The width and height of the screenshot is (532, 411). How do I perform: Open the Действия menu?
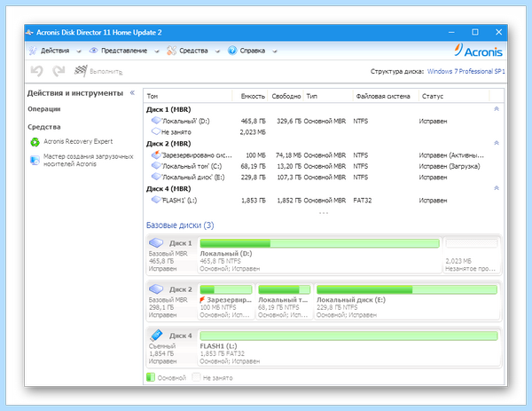55,51
